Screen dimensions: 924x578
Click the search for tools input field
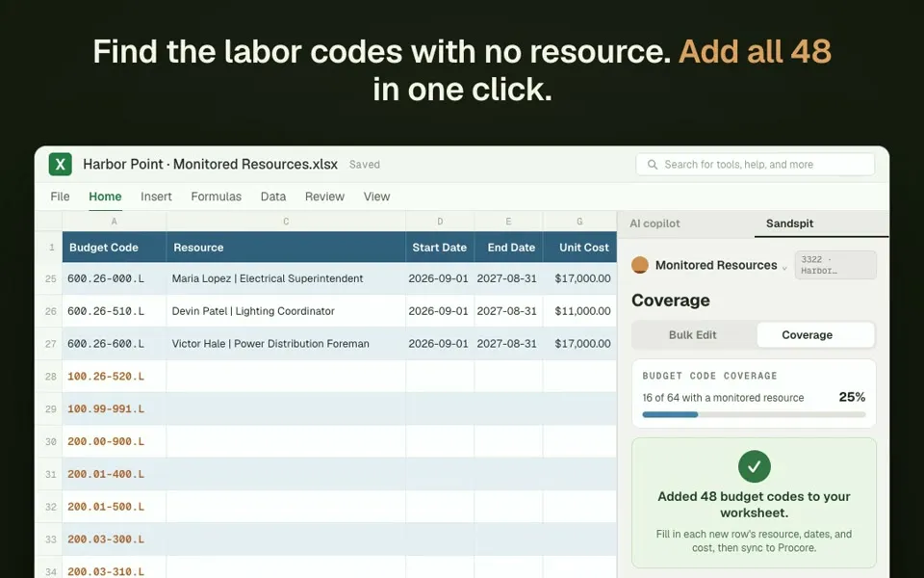coord(755,165)
